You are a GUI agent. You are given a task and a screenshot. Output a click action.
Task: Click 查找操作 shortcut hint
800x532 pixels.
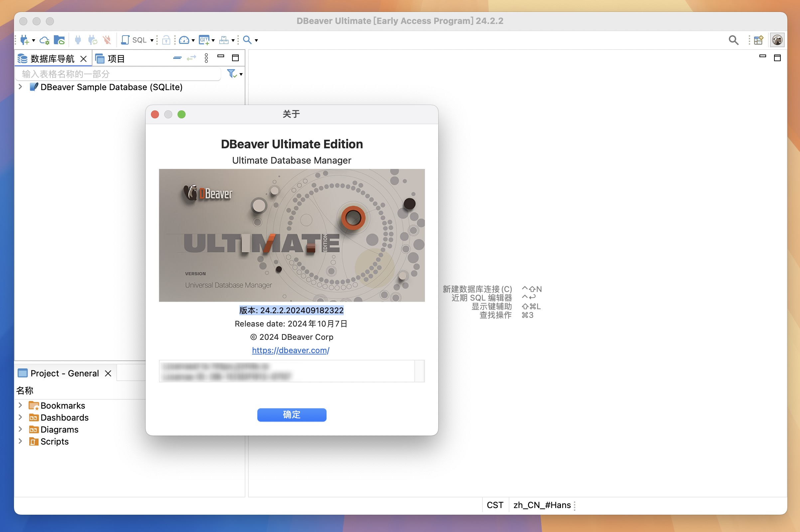[x=496, y=315]
